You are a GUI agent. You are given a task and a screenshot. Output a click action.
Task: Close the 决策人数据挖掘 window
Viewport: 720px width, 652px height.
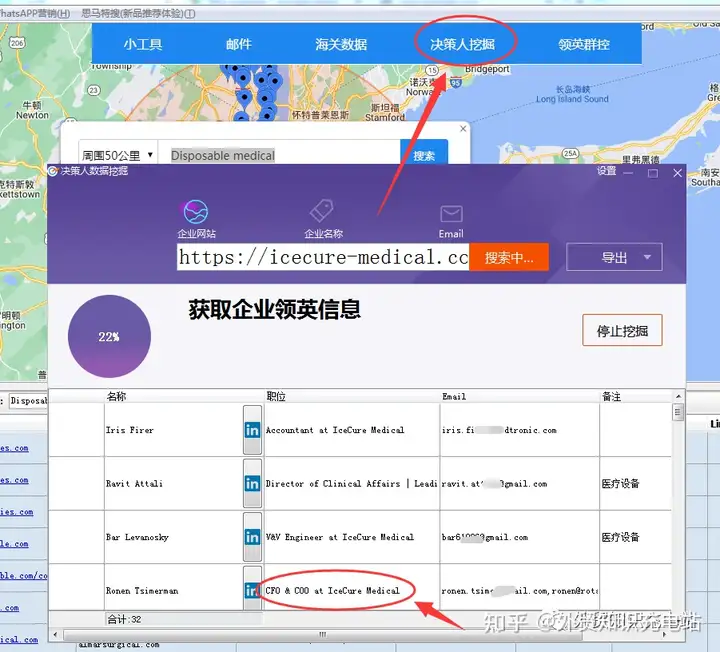(677, 173)
